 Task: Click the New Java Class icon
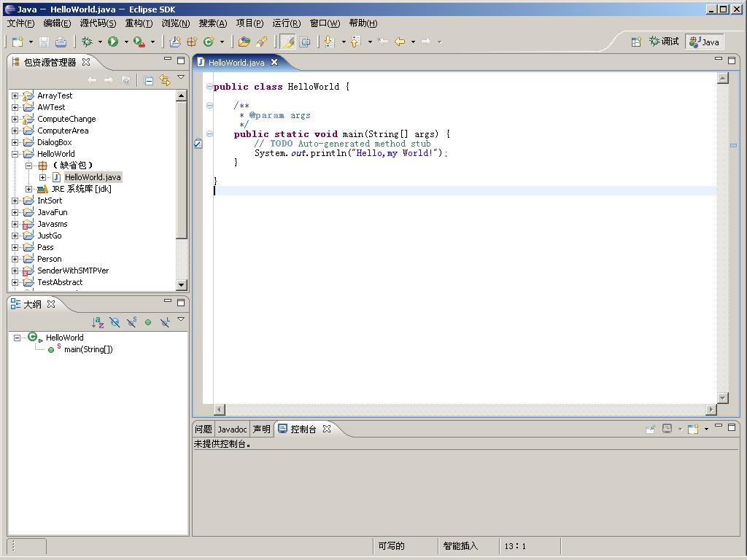209,42
